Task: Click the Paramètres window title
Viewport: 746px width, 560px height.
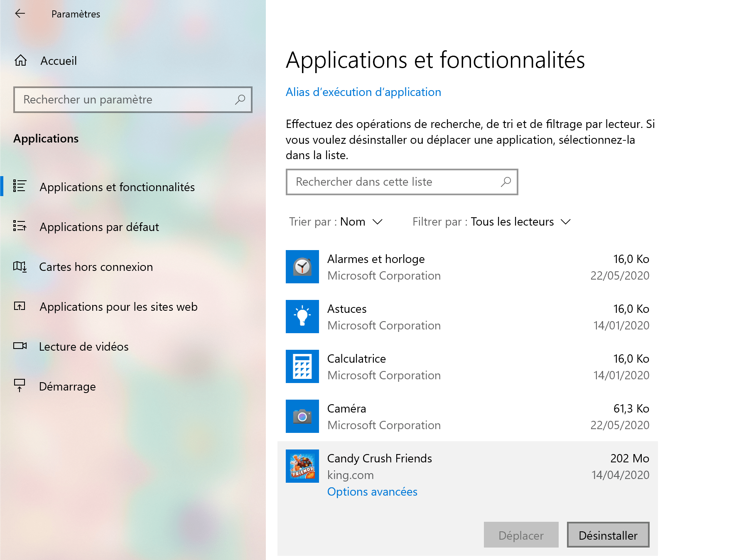Action: click(76, 14)
